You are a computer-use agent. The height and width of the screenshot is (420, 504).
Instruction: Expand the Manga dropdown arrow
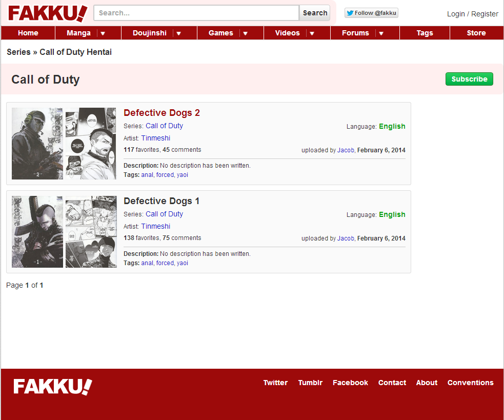(x=103, y=33)
